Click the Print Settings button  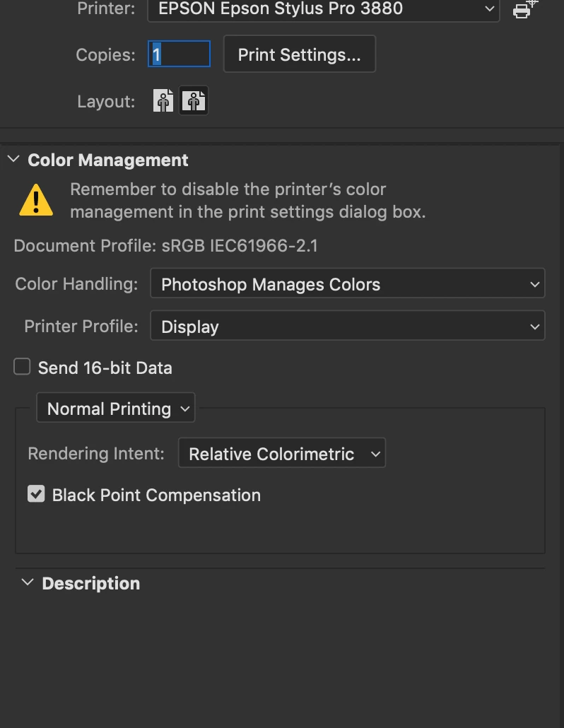(299, 55)
